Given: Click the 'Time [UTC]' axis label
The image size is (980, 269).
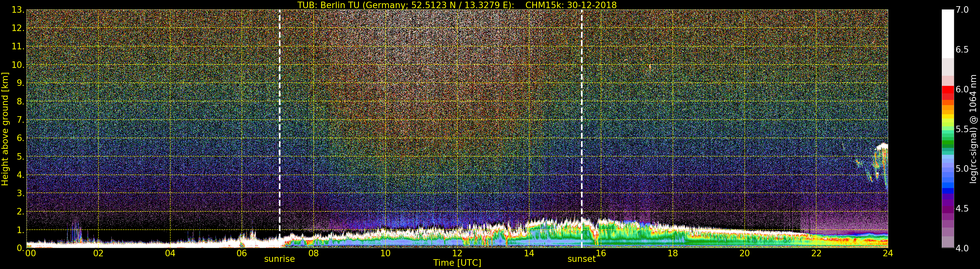Looking at the screenshot, I should tap(457, 263).
